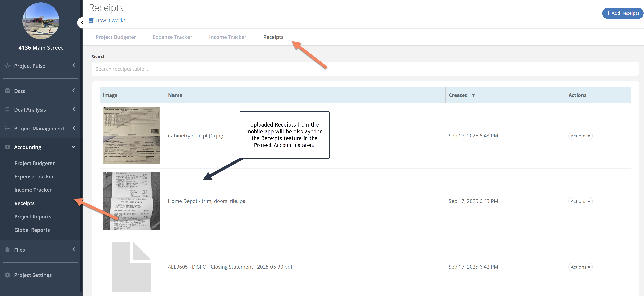Click the Files document icon

(x=7, y=250)
